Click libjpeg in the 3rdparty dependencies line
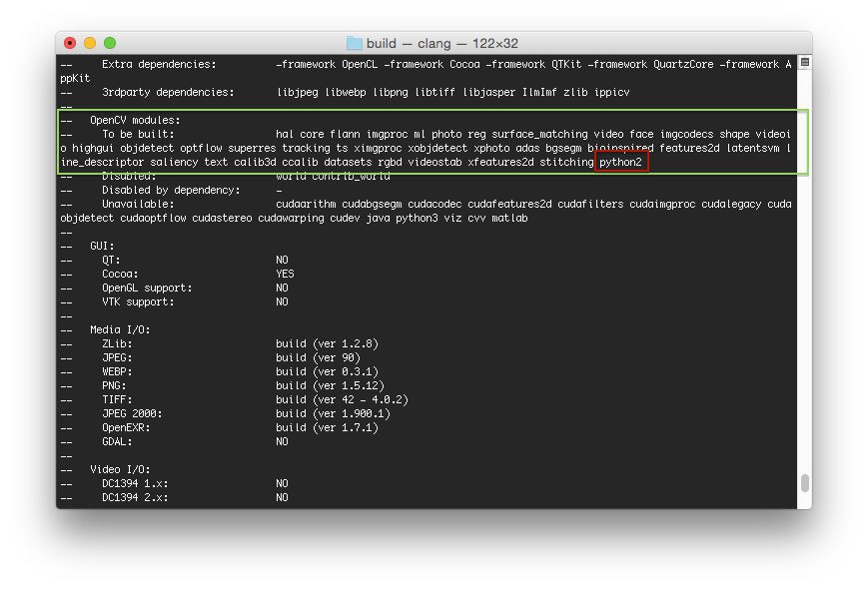This screenshot has width=868, height=589. (300, 91)
